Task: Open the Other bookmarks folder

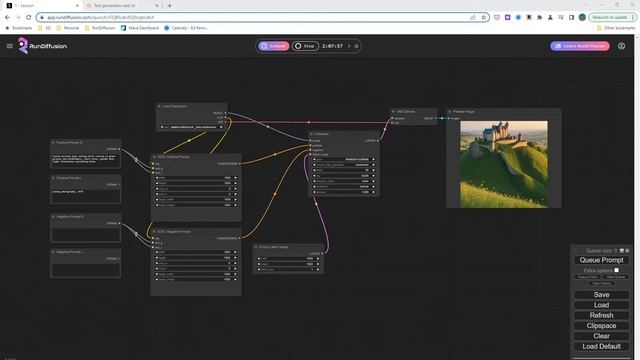Action: (x=616, y=28)
